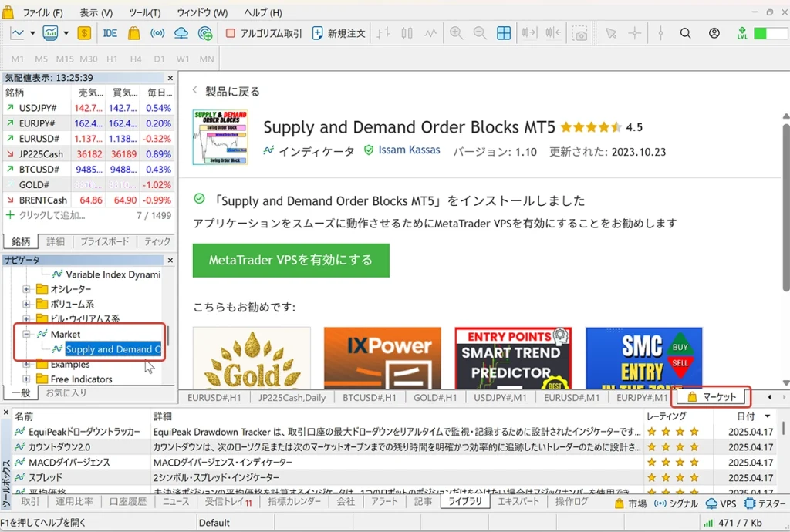Open テスター strategy tester shortcut
The image size is (790, 532).
(765, 503)
